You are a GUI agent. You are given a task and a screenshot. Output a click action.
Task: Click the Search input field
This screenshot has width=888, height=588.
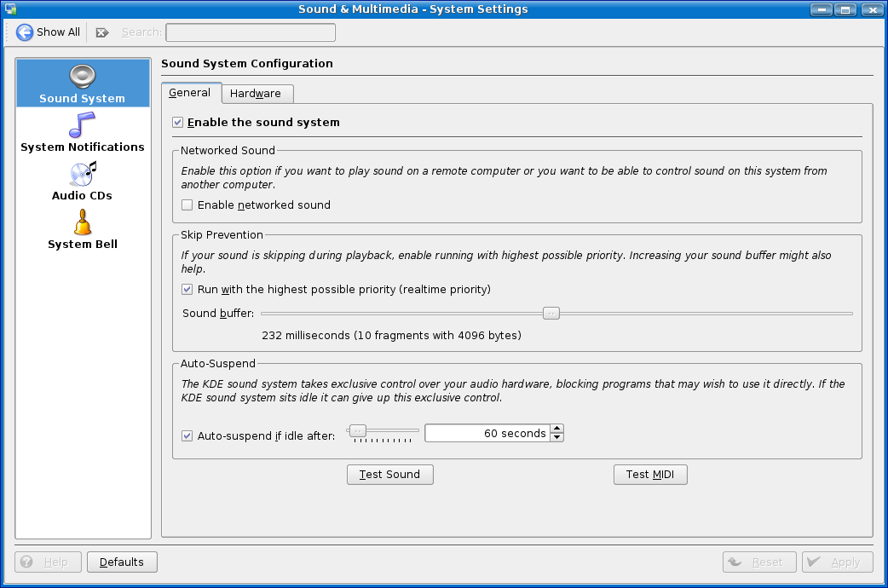point(251,32)
